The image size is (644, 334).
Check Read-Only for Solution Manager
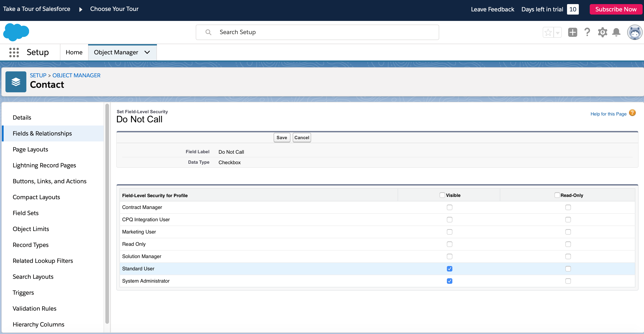pyautogui.click(x=568, y=256)
